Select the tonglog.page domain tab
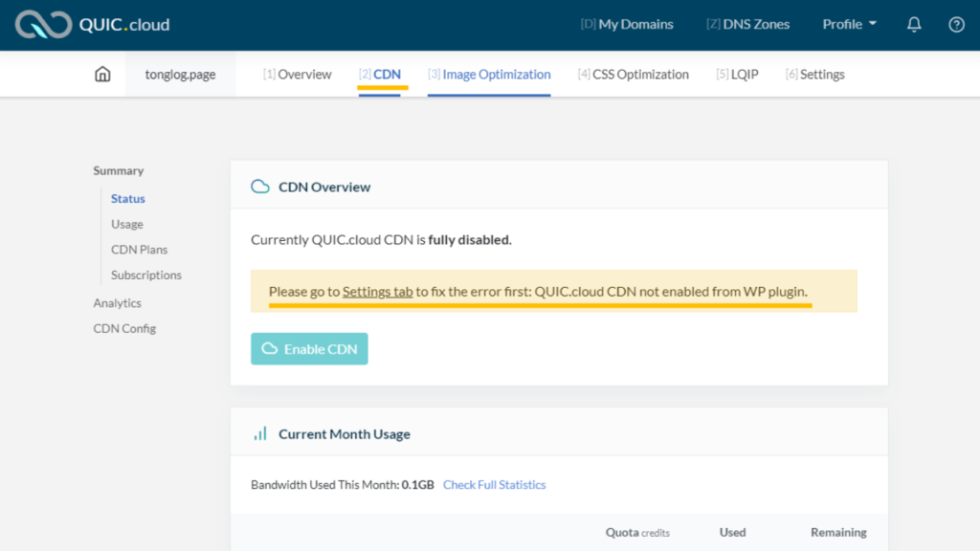 [x=180, y=74]
